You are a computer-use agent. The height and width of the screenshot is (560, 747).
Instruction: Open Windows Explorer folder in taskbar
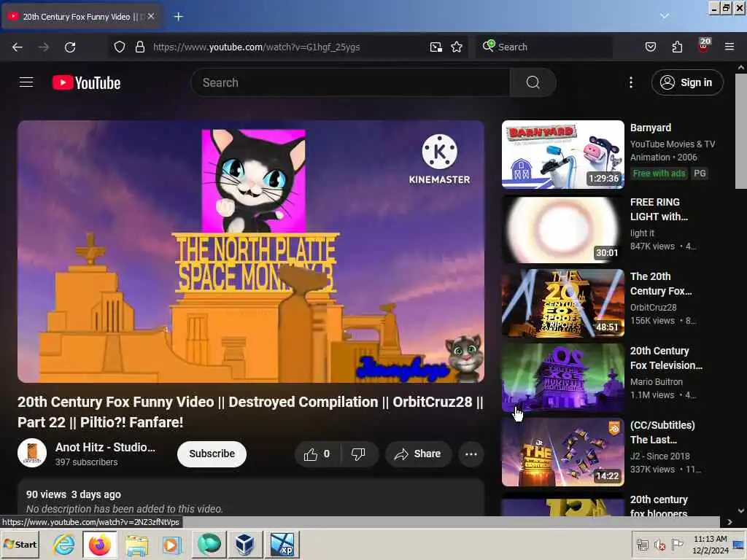pos(136,544)
